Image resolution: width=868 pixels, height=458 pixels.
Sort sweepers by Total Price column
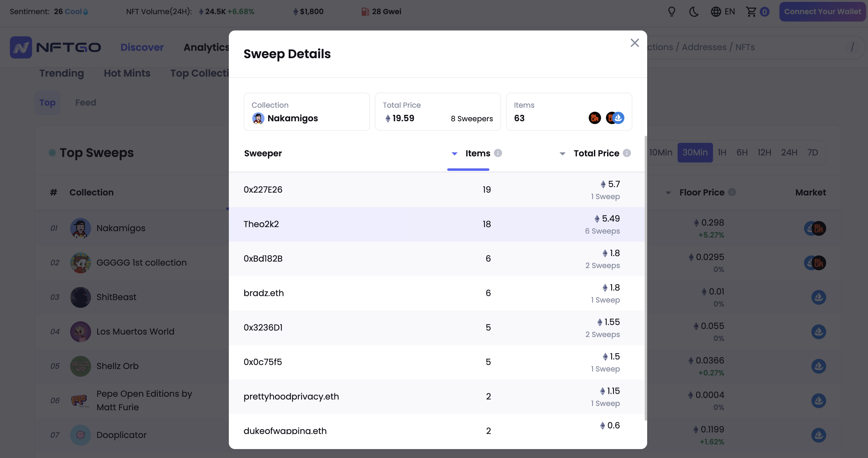pyautogui.click(x=596, y=154)
